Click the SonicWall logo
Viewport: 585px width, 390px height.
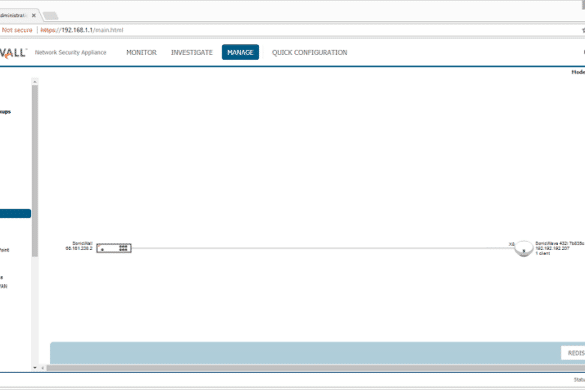13,53
